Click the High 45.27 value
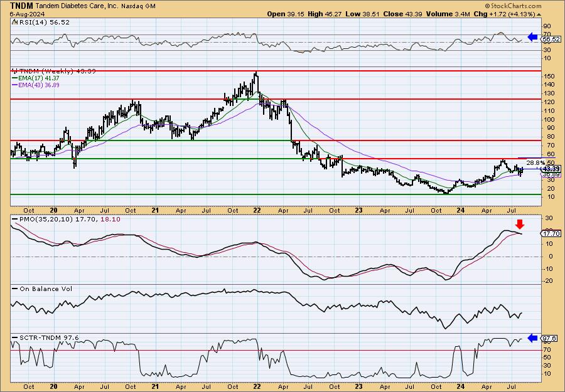565x392 pixels. pyautogui.click(x=325, y=14)
